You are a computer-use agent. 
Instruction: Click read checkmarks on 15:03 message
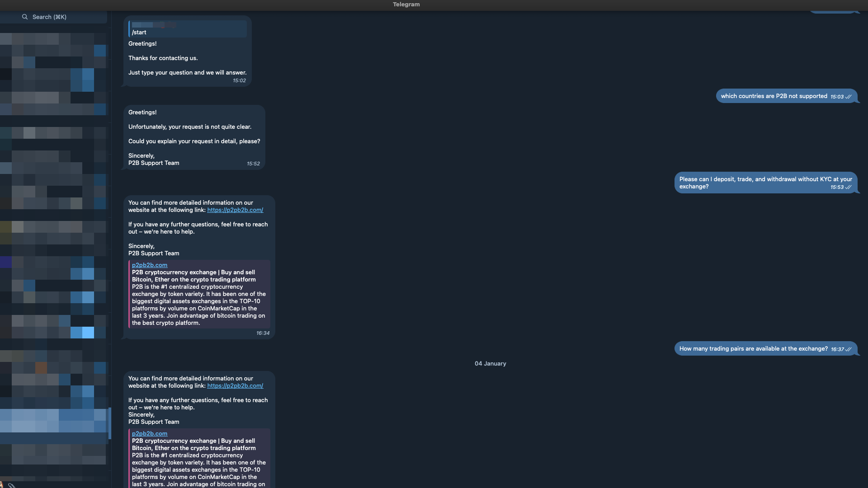[x=849, y=97]
